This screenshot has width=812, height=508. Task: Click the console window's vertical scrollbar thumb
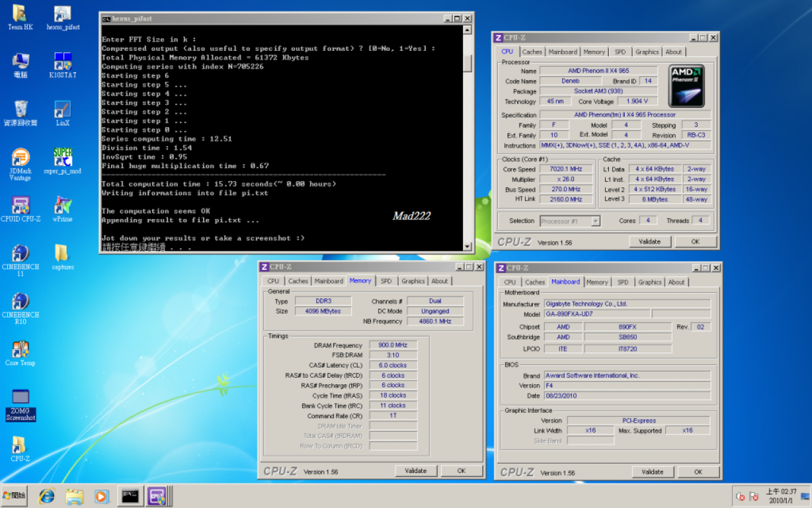[x=468, y=63]
